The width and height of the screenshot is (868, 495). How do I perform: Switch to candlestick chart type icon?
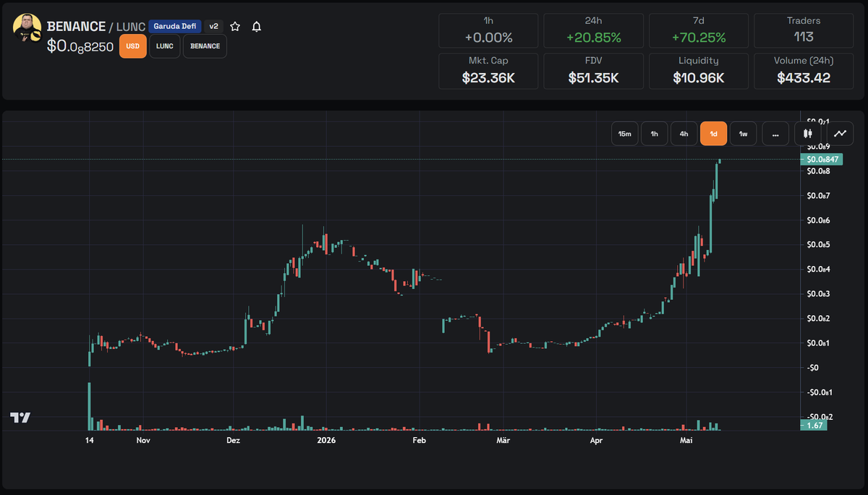[808, 134]
